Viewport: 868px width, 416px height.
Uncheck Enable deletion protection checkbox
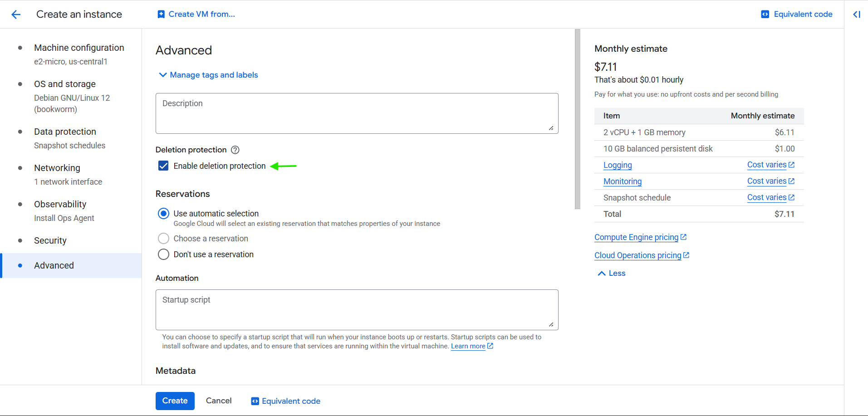163,166
